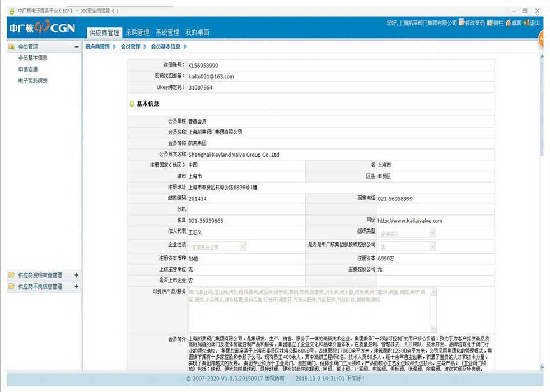550x392 pixels.
Task: Click the 360 browser icon in title bar
Action: 12,11
